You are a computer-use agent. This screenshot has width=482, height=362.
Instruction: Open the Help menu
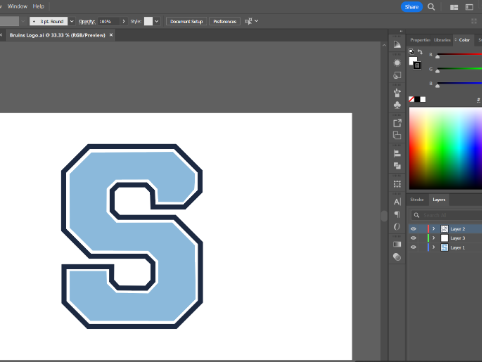point(38,6)
